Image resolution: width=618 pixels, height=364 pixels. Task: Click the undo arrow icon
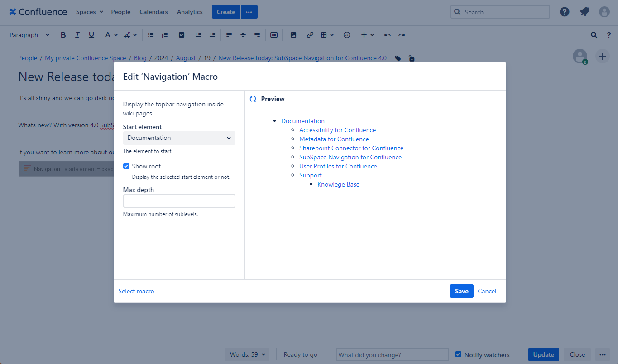(x=388, y=35)
